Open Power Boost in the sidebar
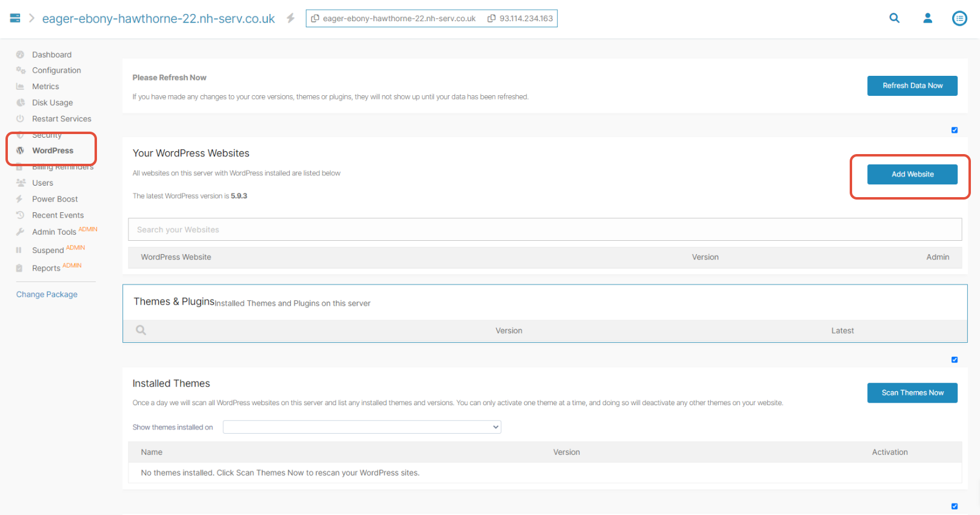Image resolution: width=980 pixels, height=515 pixels. tap(55, 199)
